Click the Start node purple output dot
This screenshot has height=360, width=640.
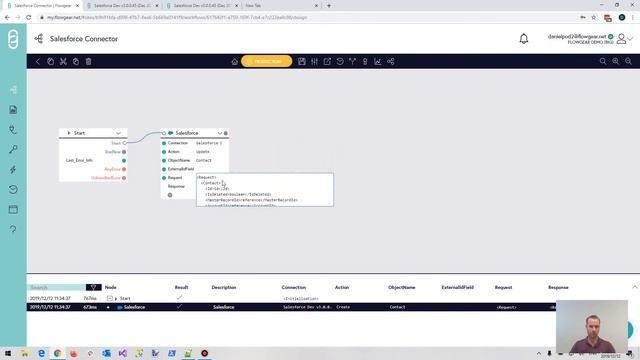124,152
